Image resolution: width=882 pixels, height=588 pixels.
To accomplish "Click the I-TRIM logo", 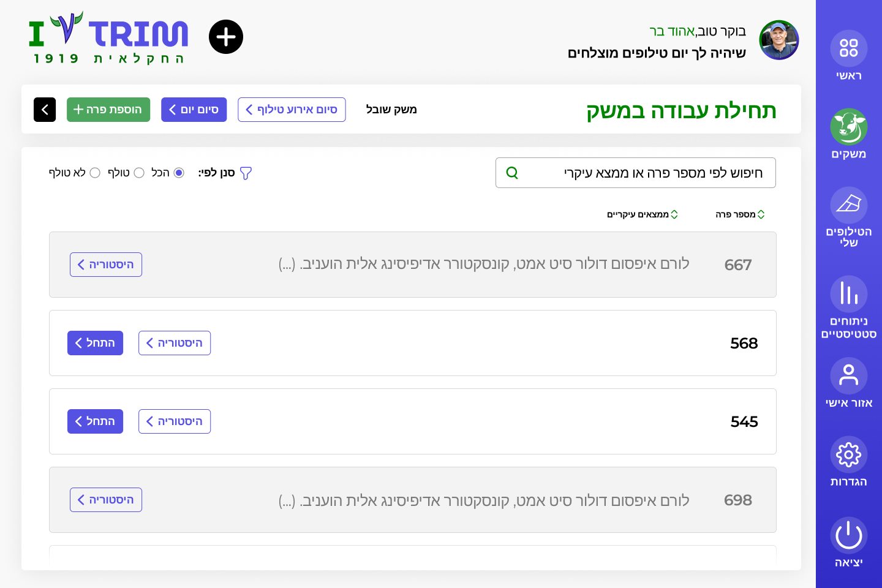I will click(x=108, y=37).
